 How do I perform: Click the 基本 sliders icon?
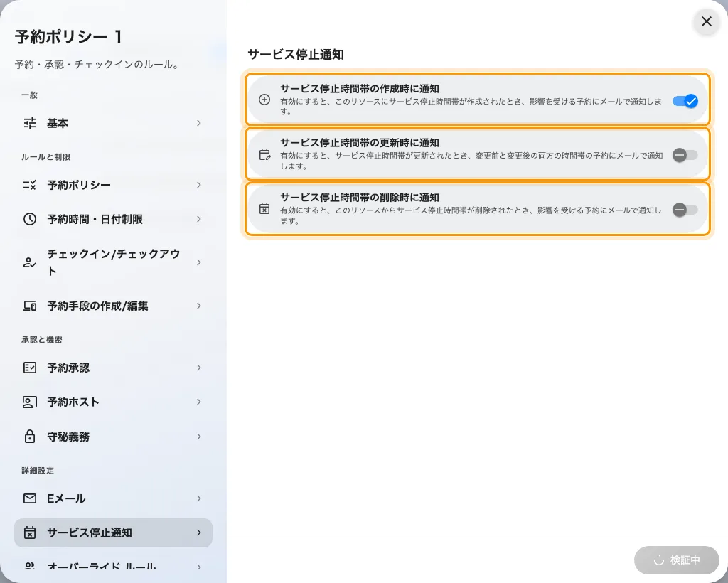30,123
